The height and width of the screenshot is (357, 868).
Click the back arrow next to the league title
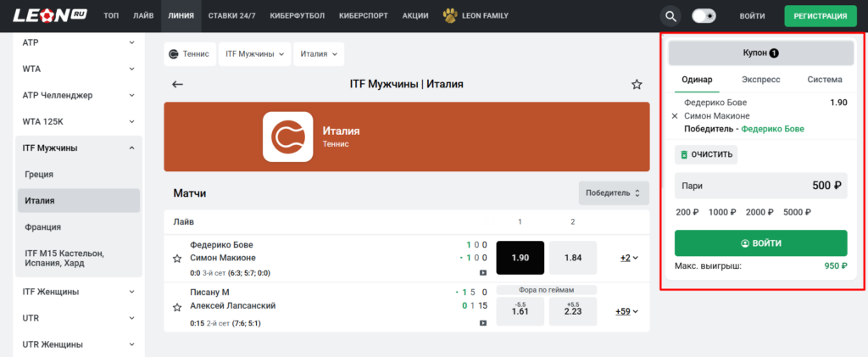click(x=177, y=84)
